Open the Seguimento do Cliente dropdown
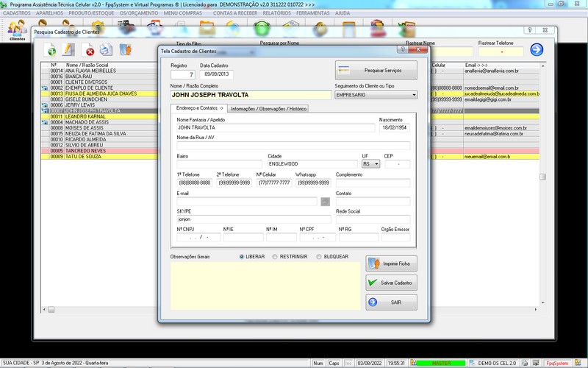 coord(414,95)
